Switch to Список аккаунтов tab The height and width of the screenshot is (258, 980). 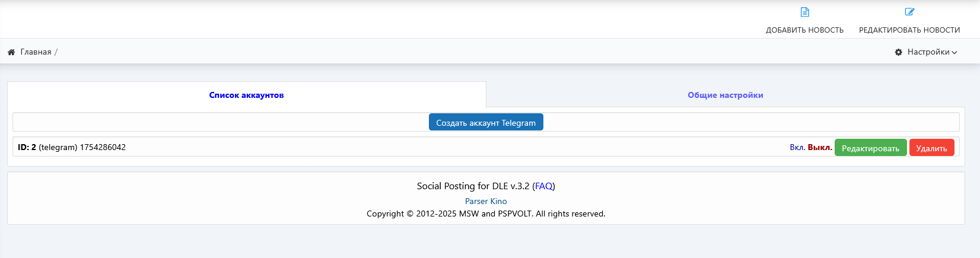(x=247, y=95)
